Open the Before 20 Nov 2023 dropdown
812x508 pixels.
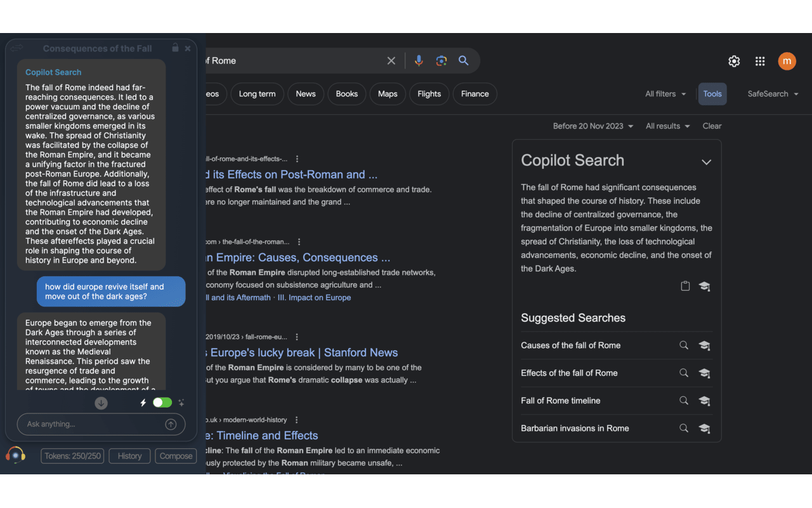tap(593, 126)
